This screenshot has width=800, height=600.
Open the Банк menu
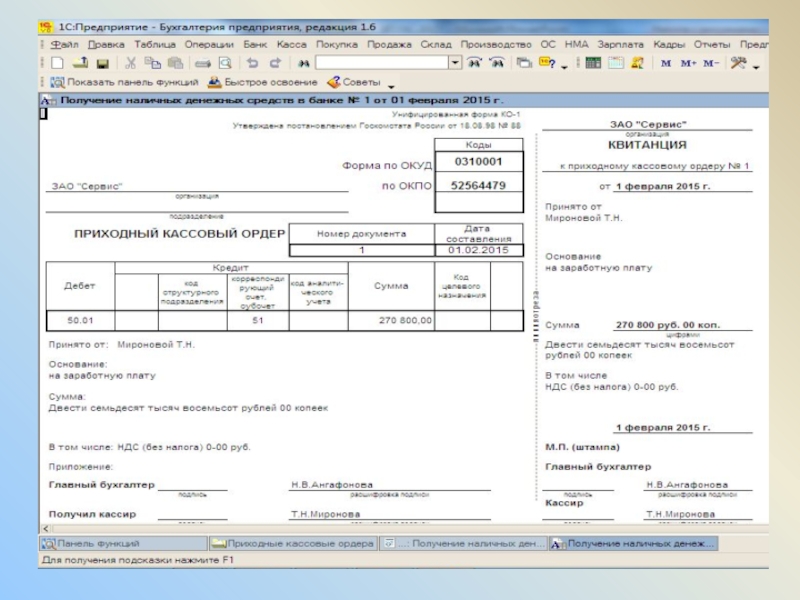[x=254, y=45]
